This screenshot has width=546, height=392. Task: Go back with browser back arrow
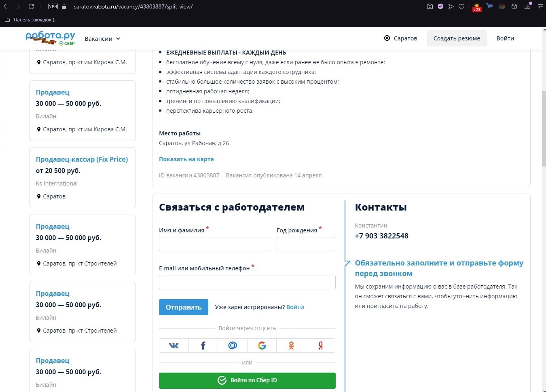pos(6,6)
